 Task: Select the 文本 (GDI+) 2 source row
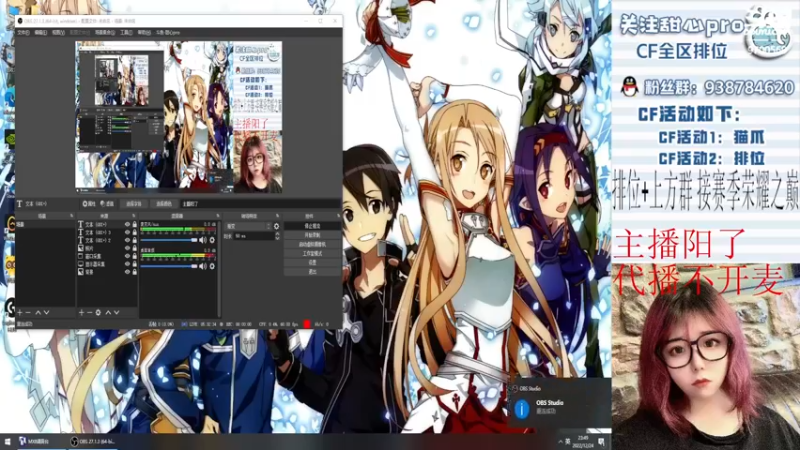click(x=107, y=240)
